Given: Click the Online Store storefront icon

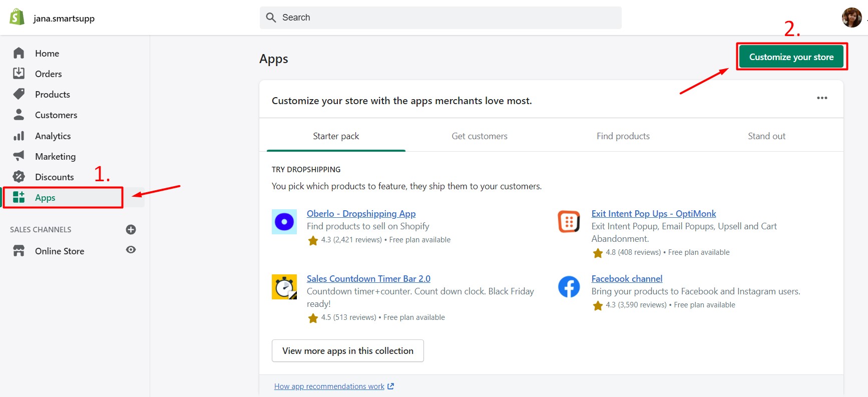Looking at the screenshot, I should (19, 251).
